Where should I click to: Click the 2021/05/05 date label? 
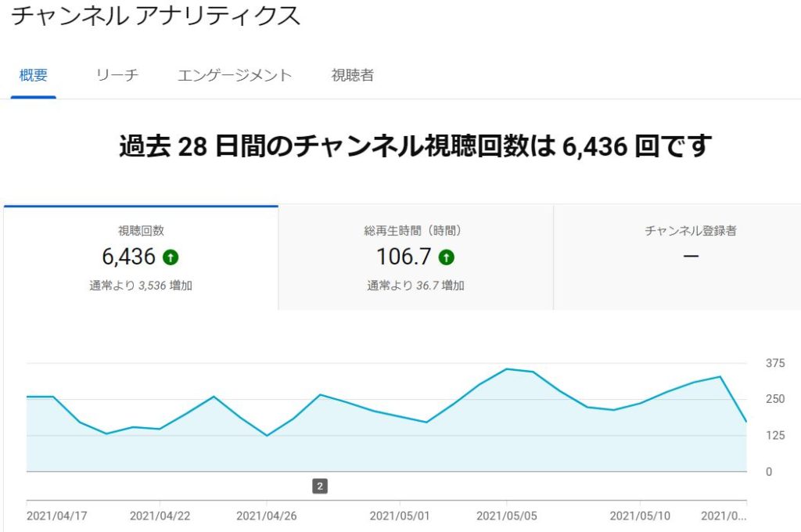pos(507,516)
